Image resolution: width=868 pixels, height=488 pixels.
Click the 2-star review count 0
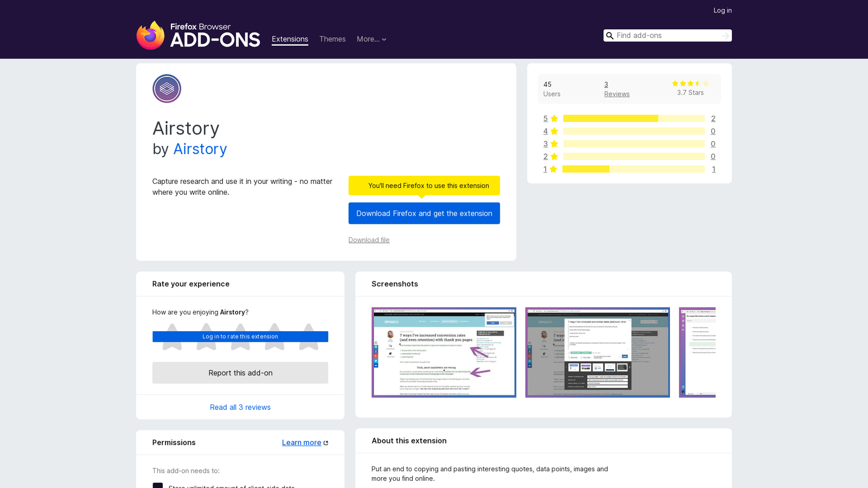pos(713,157)
